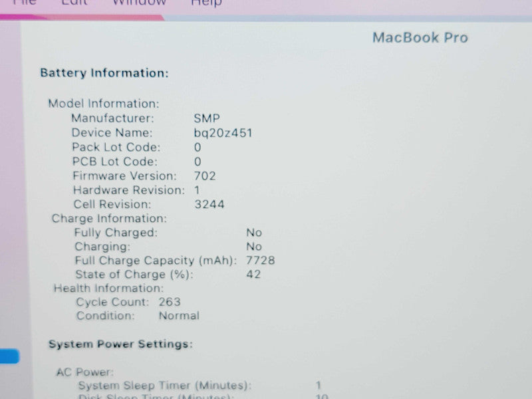Open the Help menu
Screen dimensions: 532x399
(x=206, y=3)
